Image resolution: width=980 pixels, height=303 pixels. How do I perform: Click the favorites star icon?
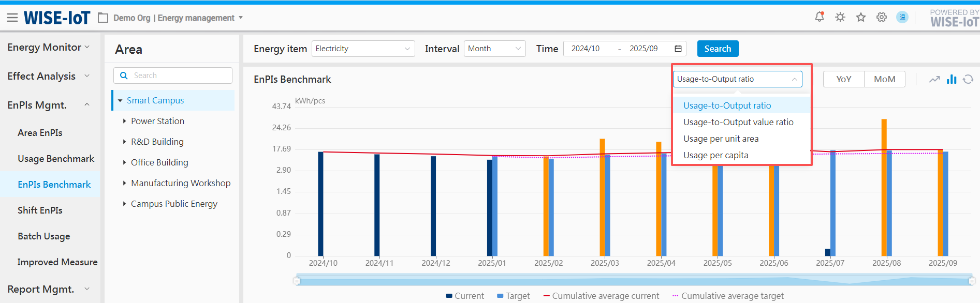[860, 18]
